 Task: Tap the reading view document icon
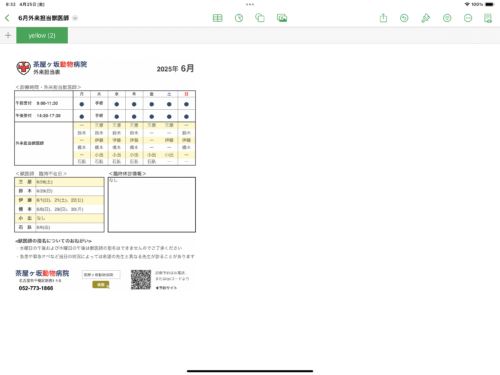pyautogui.click(x=488, y=18)
